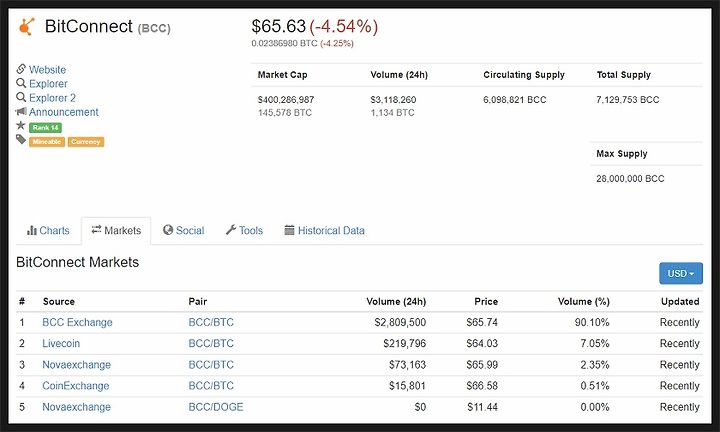The width and height of the screenshot is (720, 432).
Task: Click the magnifier icon beside Explorer 2
Action: (21, 97)
